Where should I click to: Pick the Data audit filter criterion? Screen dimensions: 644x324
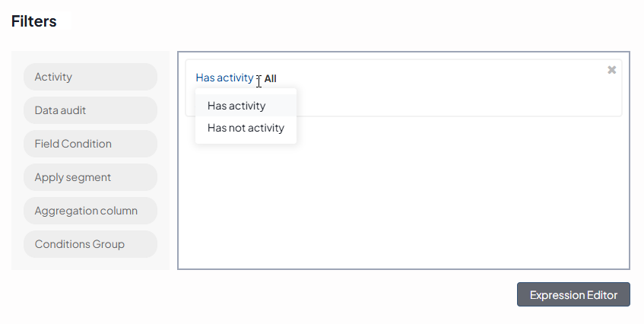(x=90, y=110)
